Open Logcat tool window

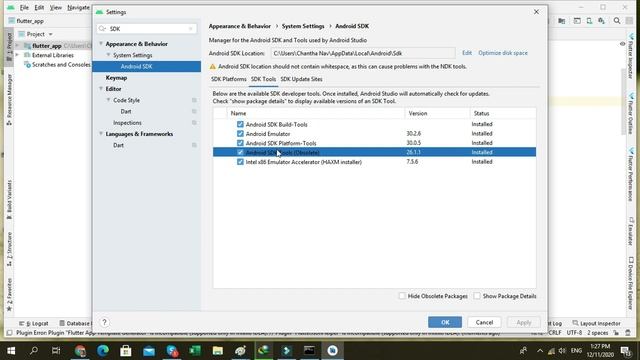(34, 323)
